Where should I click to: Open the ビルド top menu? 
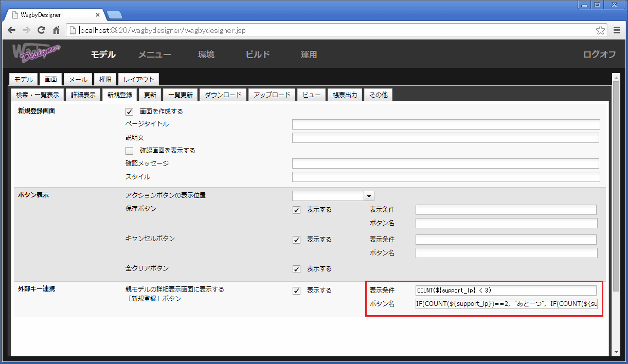(258, 54)
